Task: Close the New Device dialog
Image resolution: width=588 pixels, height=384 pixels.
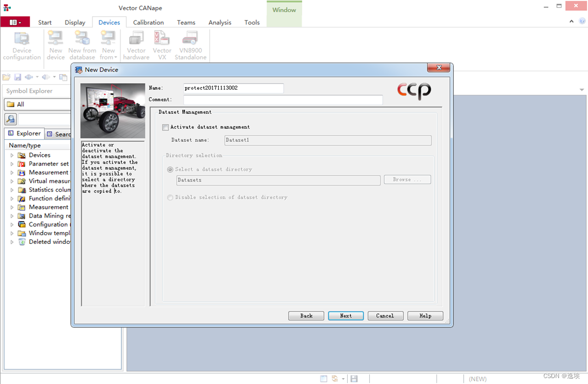Action: (439, 68)
